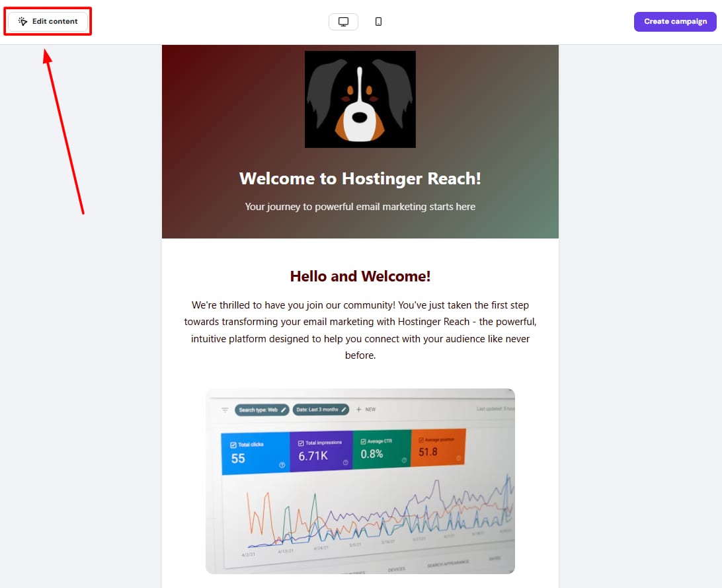Switch to desktop preview mode
Viewport: 722px width, 588px height.
(343, 22)
